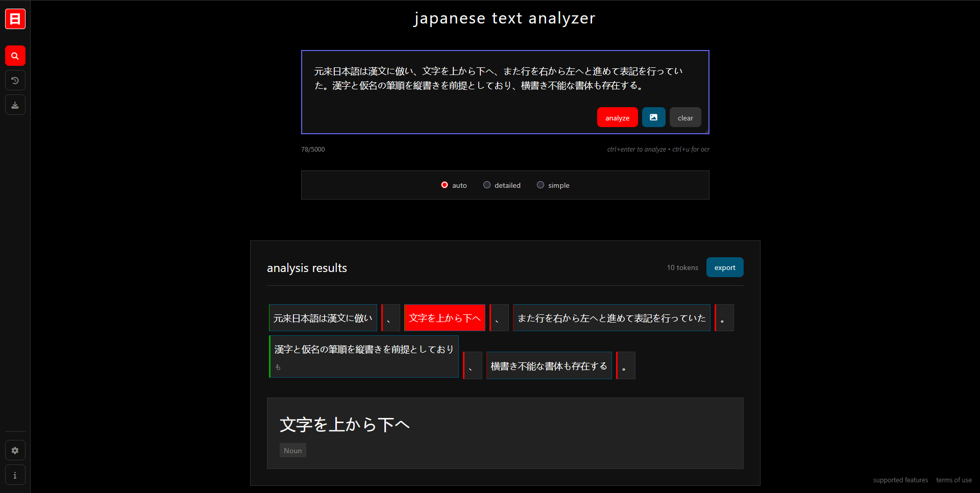Open the supported features link
Viewport: 980px width, 493px height.
900,480
